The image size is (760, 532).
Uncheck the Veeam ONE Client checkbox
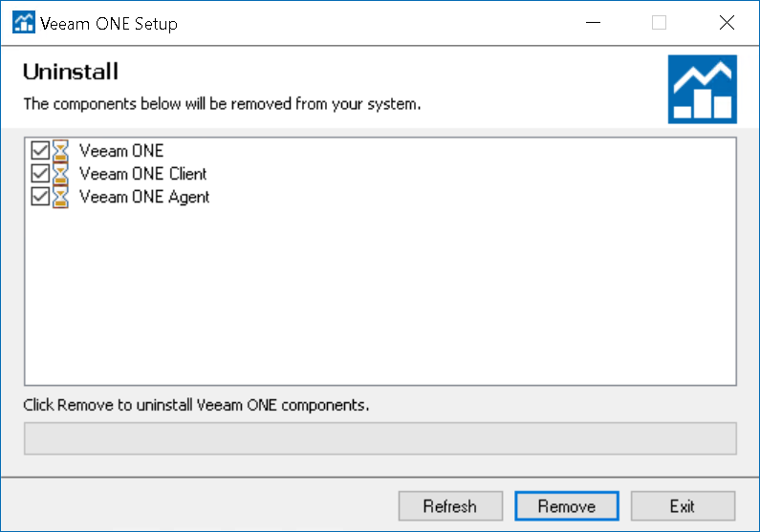click(x=40, y=174)
